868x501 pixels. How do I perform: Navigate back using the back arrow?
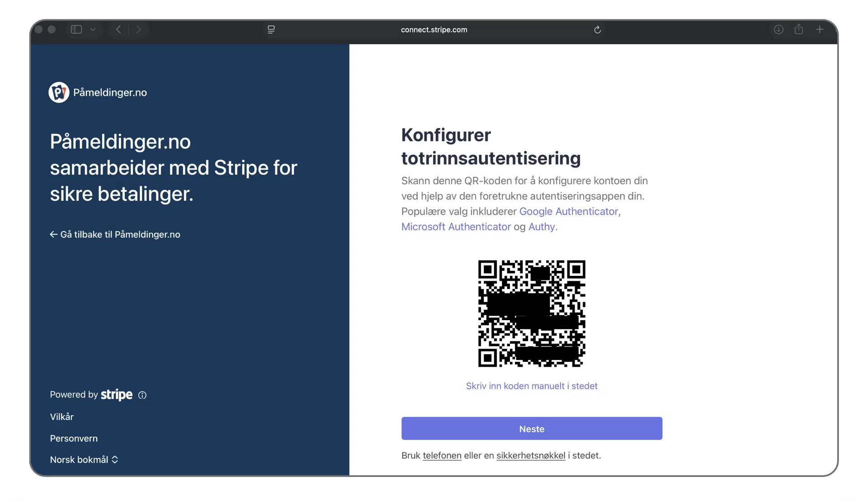coord(118,29)
